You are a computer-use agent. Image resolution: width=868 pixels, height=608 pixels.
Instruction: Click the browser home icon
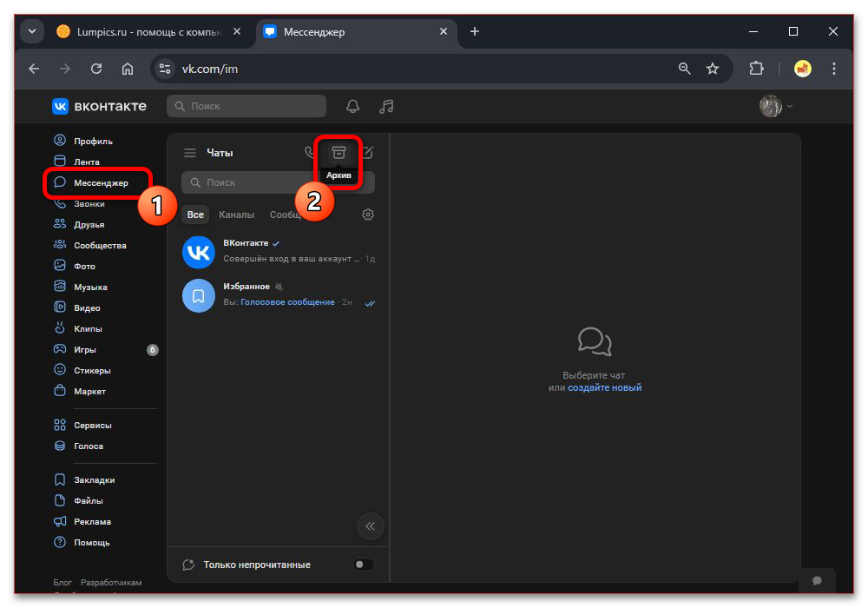tap(128, 69)
